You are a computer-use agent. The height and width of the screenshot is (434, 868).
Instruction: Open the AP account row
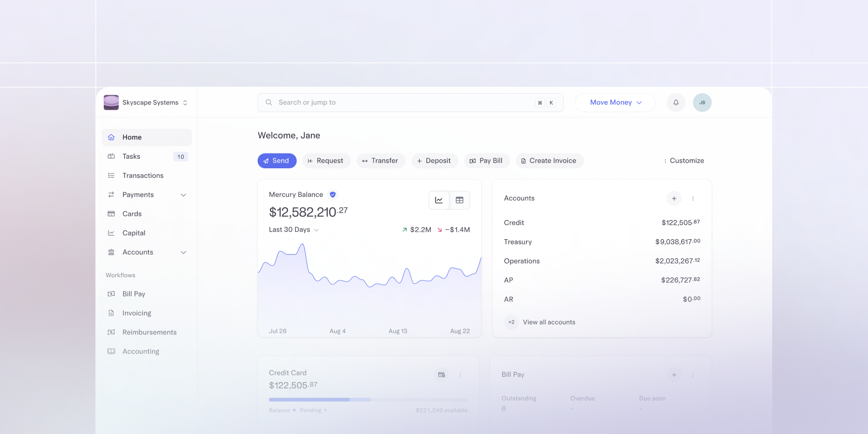602,280
